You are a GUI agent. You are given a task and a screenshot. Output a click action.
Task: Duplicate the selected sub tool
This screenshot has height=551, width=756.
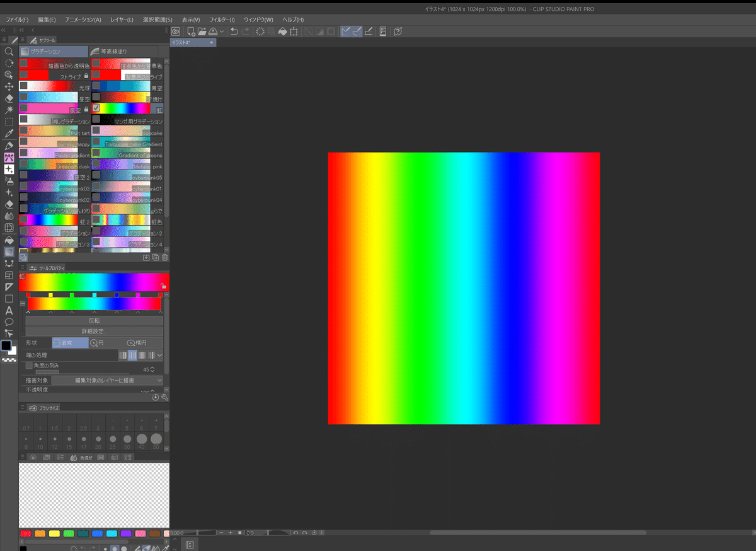(x=156, y=257)
